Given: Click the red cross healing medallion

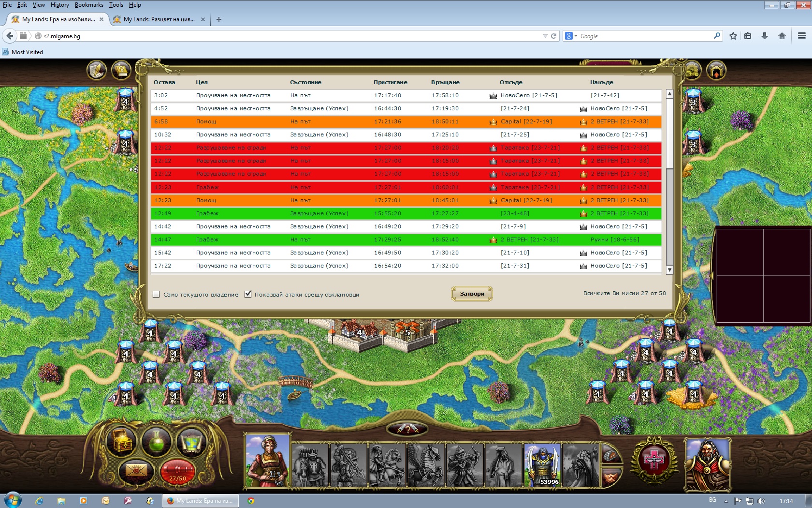Looking at the screenshot, I should (654, 460).
